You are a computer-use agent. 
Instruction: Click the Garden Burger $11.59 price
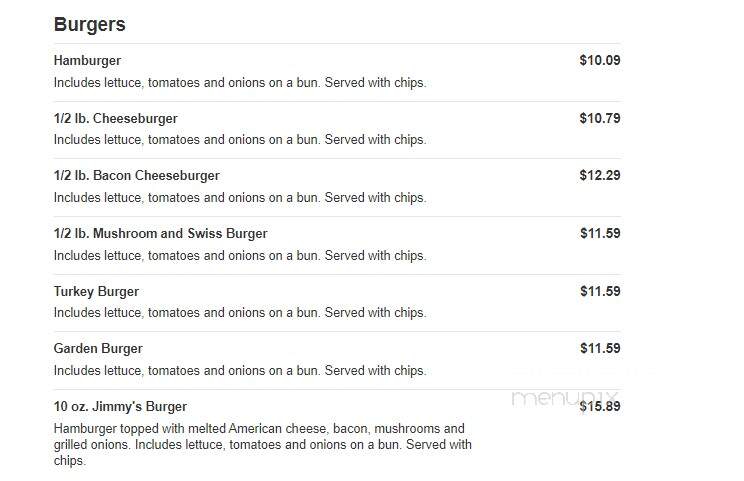pyautogui.click(x=600, y=348)
